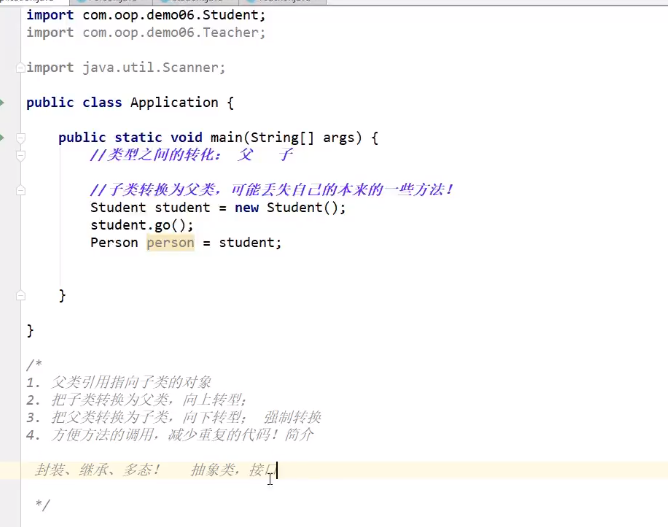
Task: Fold the 类型之间的转化 comment block
Action: 20,156
